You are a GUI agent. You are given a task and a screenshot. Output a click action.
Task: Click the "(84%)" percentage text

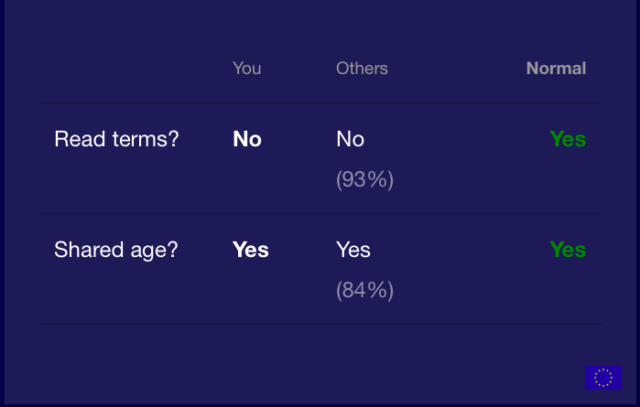[x=365, y=290]
